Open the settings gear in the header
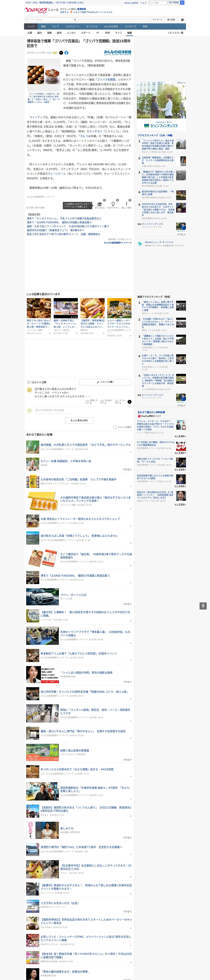The width and height of the screenshot is (210, 980). coord(182,20)
